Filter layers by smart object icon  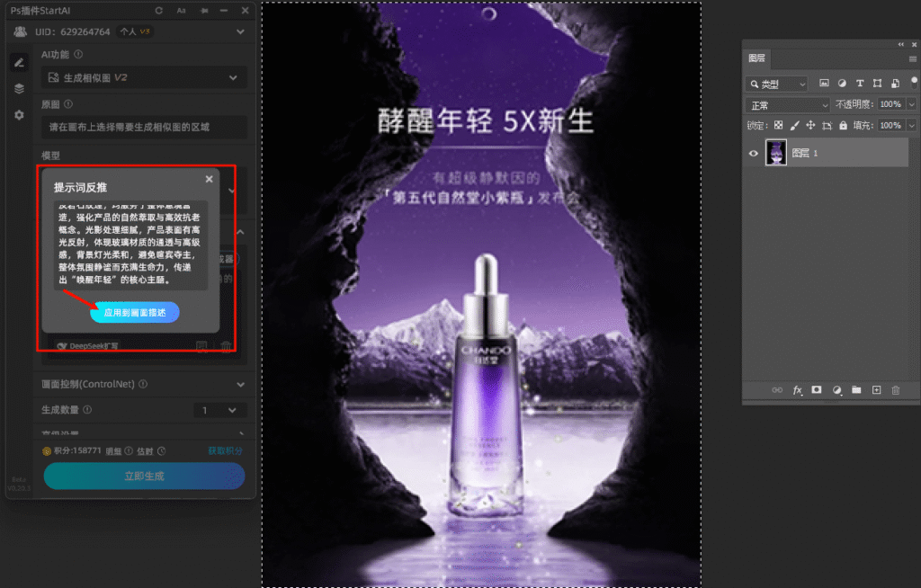pos(895,84)
